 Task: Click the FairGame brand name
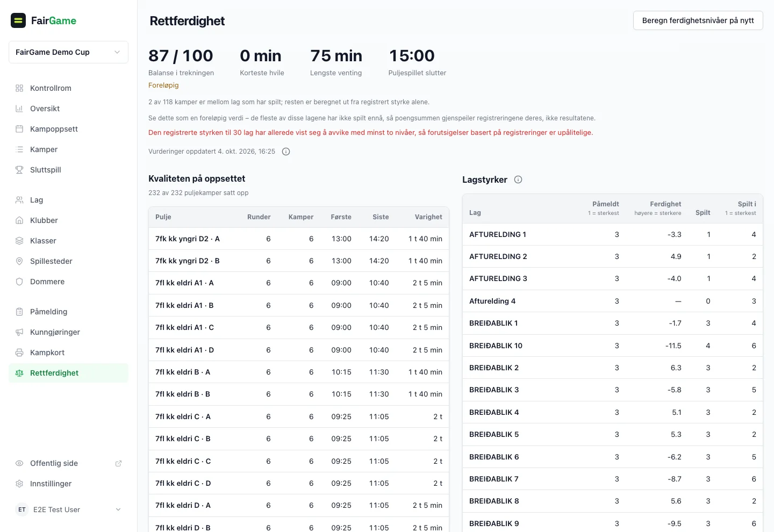[54, 20]
